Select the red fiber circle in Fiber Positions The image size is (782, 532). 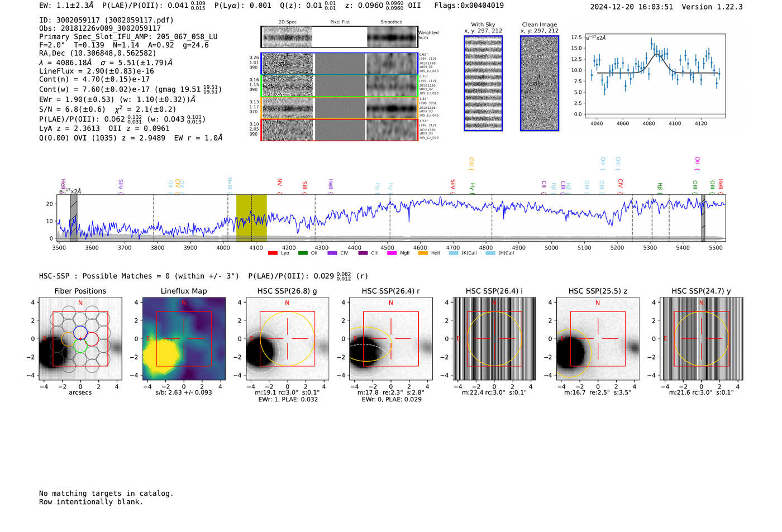(x=92, y=339)
